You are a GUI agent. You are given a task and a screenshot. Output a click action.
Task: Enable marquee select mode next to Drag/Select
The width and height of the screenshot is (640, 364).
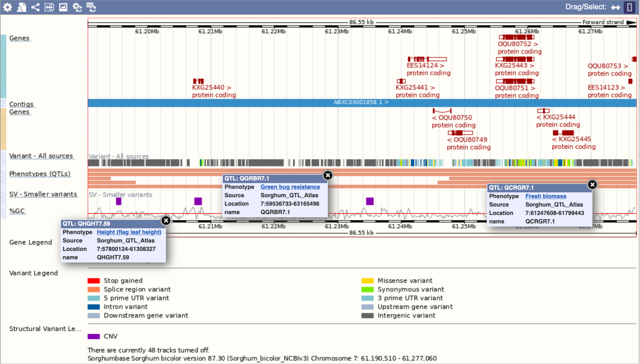click(629, 7)
